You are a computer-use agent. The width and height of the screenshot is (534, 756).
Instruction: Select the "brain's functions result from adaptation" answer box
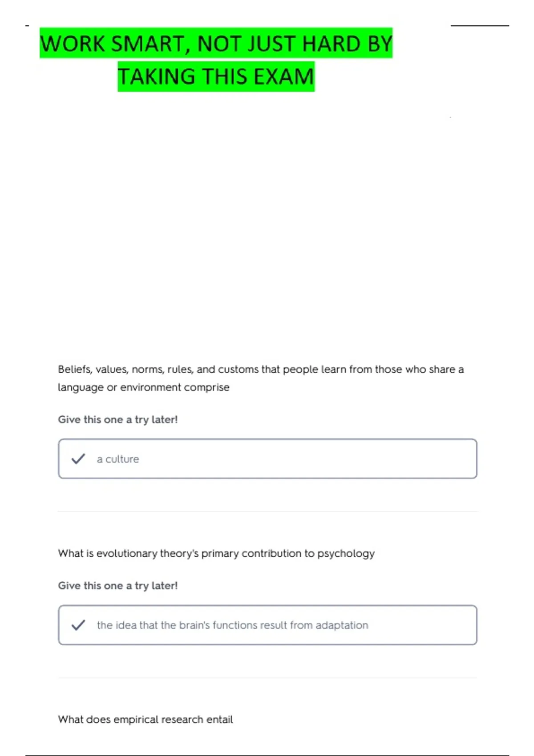pyautogui.click(x=267, y=625)
